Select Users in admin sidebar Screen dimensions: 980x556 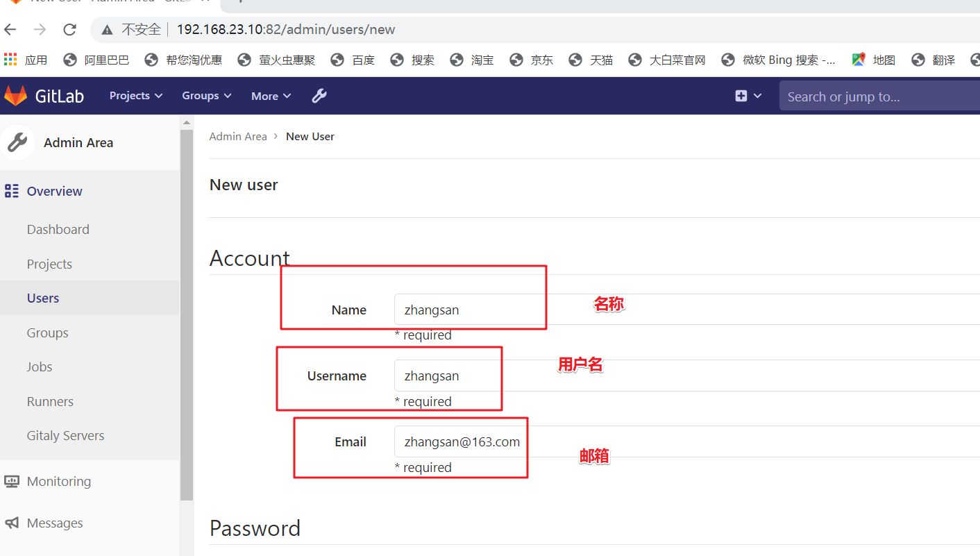[43, 298]
